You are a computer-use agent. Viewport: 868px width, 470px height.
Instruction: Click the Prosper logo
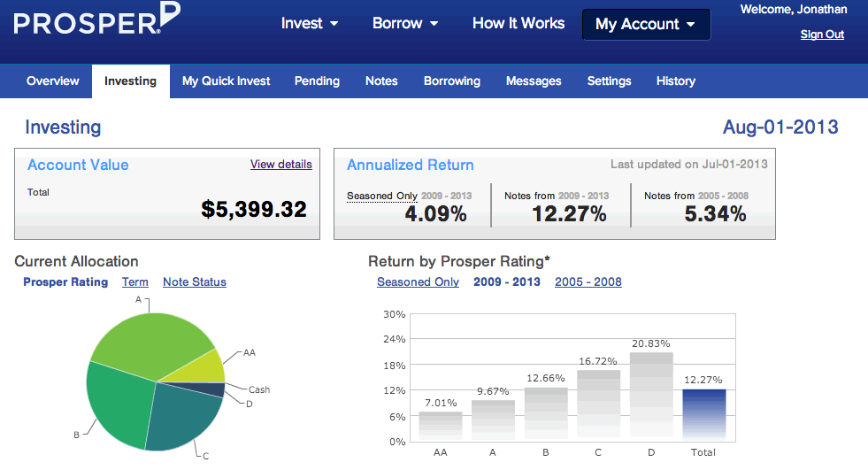96,19
